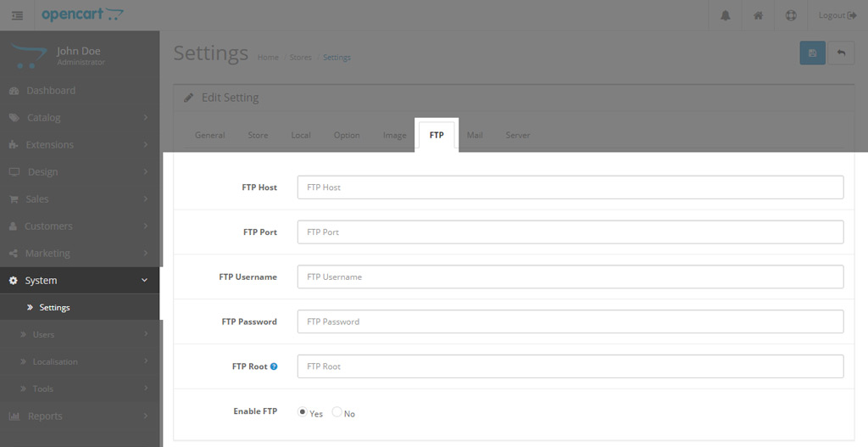Viewport: 868px width, 447px height.
Task: Select Yes for Enable FTP
Action: 303,411
